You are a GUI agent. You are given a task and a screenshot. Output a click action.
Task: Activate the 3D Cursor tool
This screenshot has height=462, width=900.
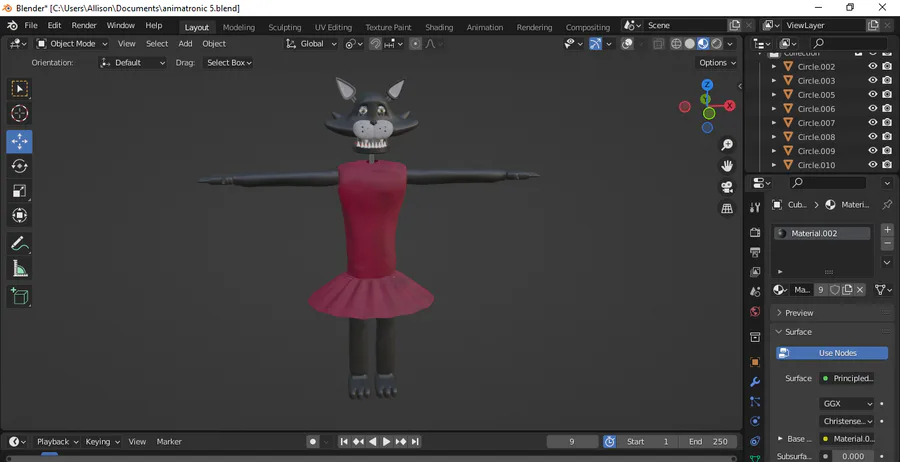coord(20,114)
